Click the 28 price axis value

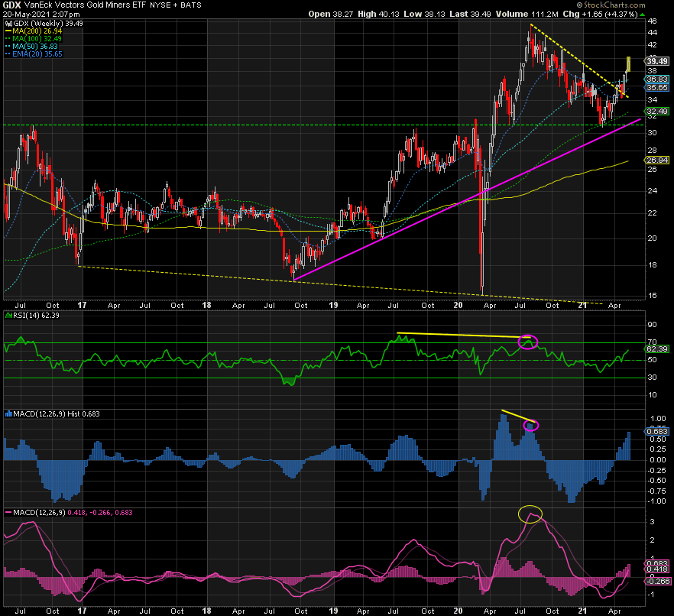[x=653, y=151]
